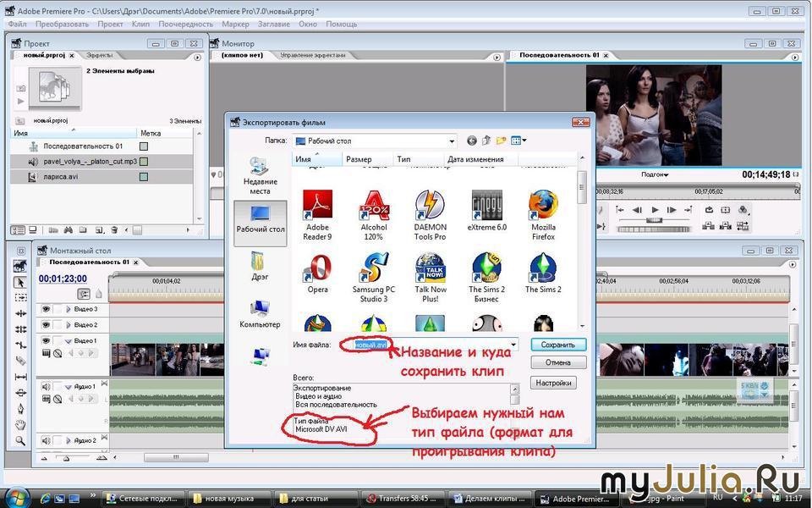The width and height of the screenshot is (812, 508).
Task: Open the Окно menu
Action: [x=308, y=24]
